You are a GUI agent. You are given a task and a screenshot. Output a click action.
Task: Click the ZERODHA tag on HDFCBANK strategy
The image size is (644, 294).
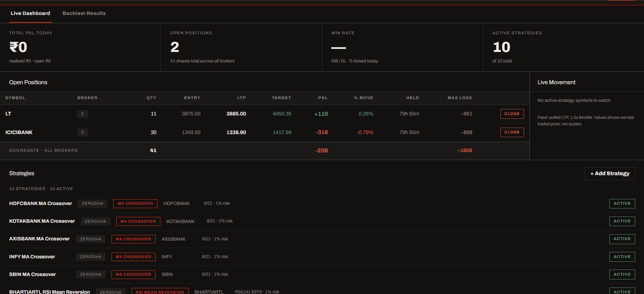pos(93,203)
